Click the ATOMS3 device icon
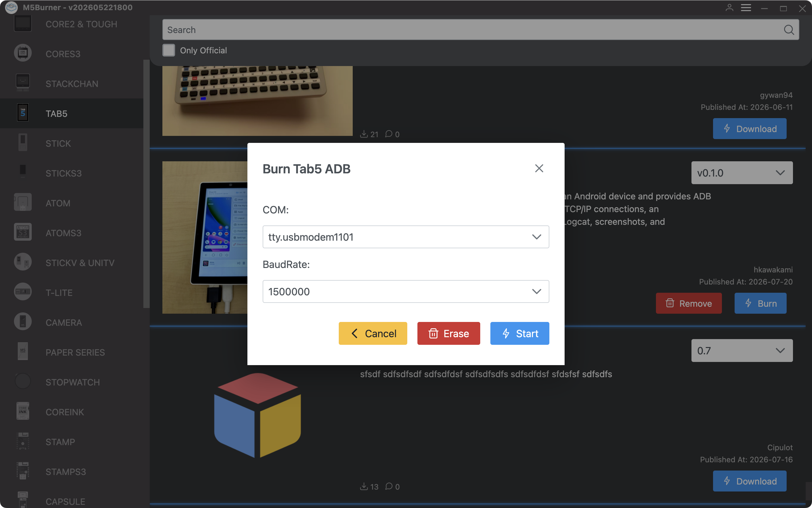 (x=23, y=232)
